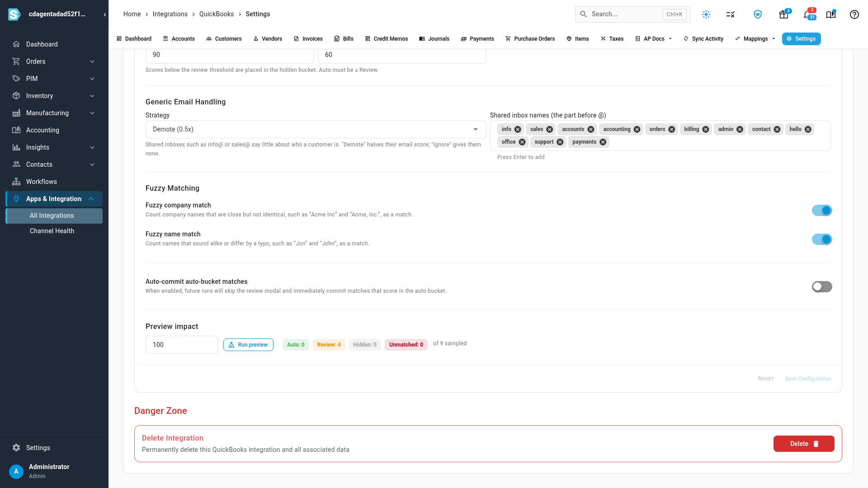Enable Auto-commit auto-bucket matches toggle
The height and width of the screenshot is (488, 868).
point(822,287)
